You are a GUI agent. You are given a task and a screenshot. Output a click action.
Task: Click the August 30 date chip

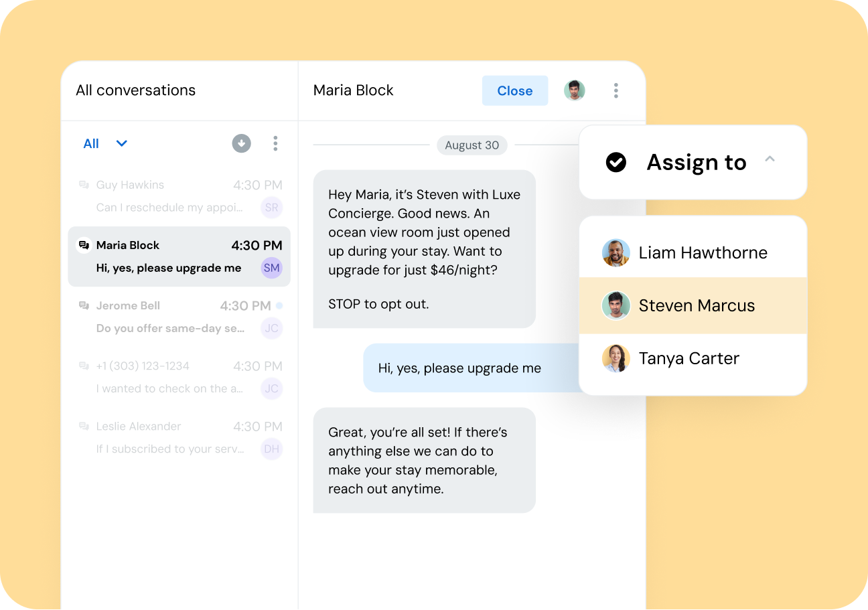click(472, 145)
